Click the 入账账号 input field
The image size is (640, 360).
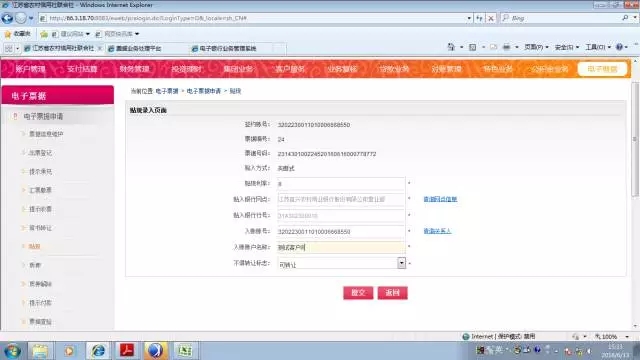tap(341, 231)
